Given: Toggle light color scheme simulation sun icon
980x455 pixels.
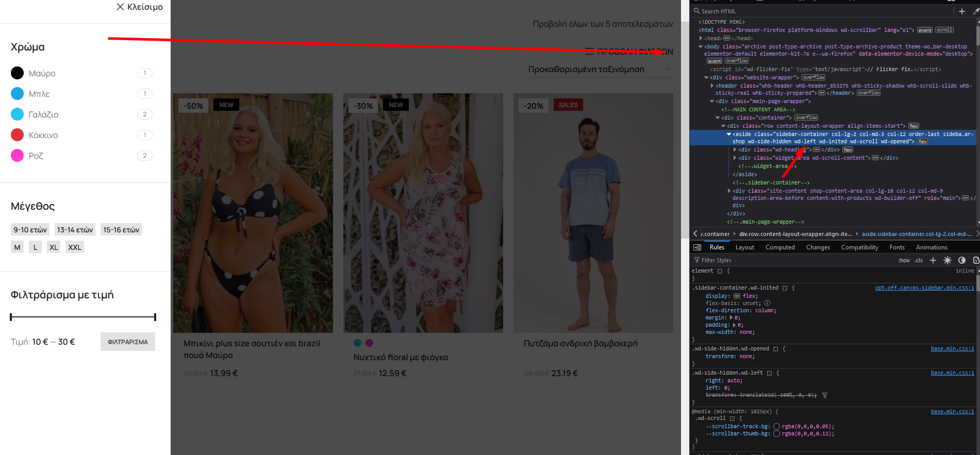Looking at the screenshot, I should click(947, 260).
